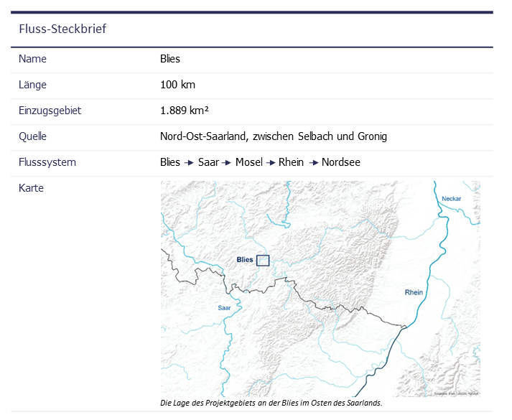Click the arrow between Rhein and Nordsee
The width and height of the screenshot is (512, 420).
click(x=314, y=162)
